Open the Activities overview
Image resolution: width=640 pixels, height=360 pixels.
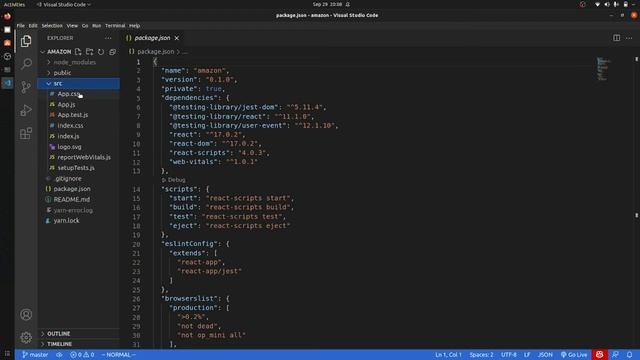coord(14,4)
